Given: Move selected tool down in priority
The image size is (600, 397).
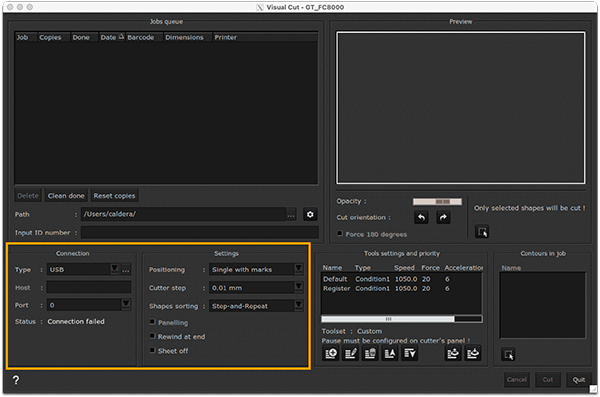Looking at the screenshot, I should coord(409,353).
